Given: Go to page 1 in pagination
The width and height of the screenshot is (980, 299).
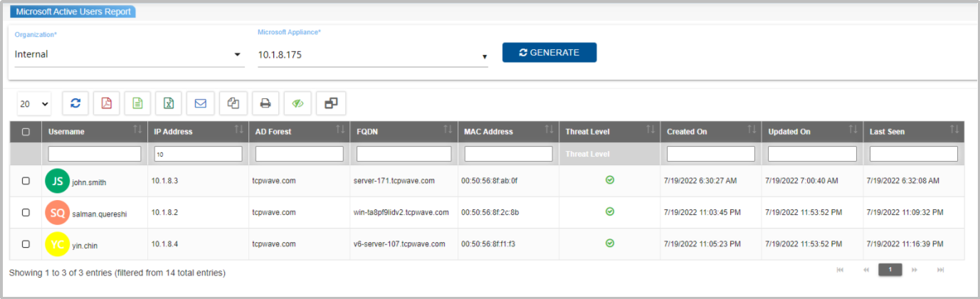Looking at the screenshot, I should click(x=890, y=270).
